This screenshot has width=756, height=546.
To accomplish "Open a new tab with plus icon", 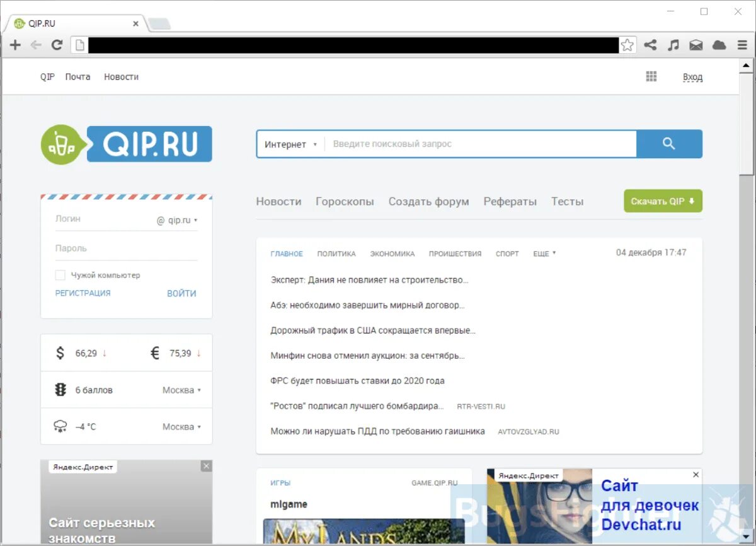I will coord(16,45).
